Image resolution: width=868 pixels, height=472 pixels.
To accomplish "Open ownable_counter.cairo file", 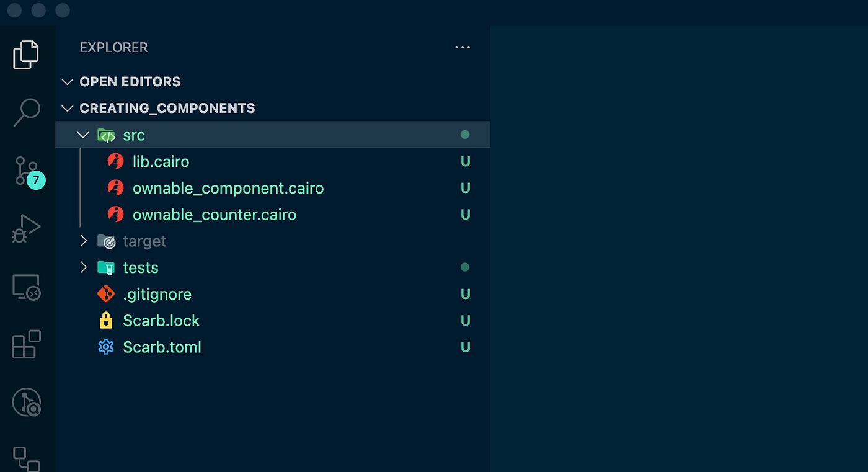I will tap(214, 215).
